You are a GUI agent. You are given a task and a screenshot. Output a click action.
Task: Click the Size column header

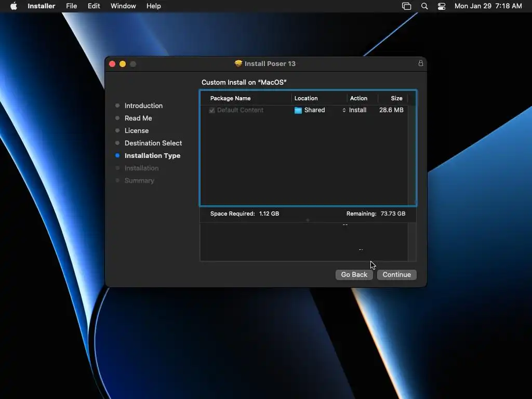pyautogui.click(x=396, y=98)
